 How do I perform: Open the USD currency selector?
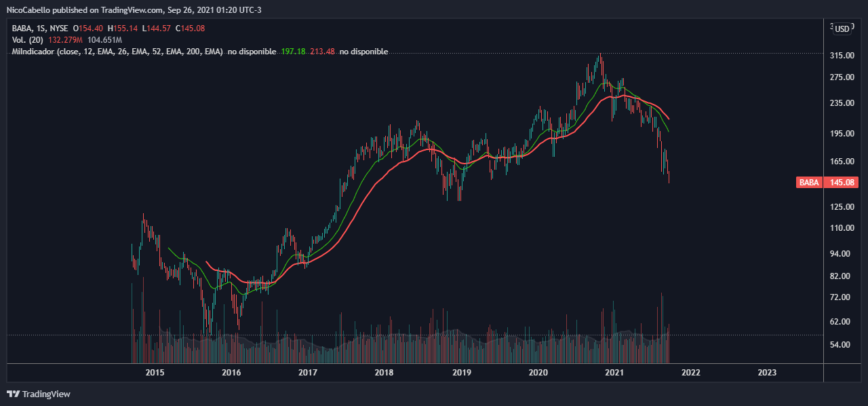coord(842,29)
